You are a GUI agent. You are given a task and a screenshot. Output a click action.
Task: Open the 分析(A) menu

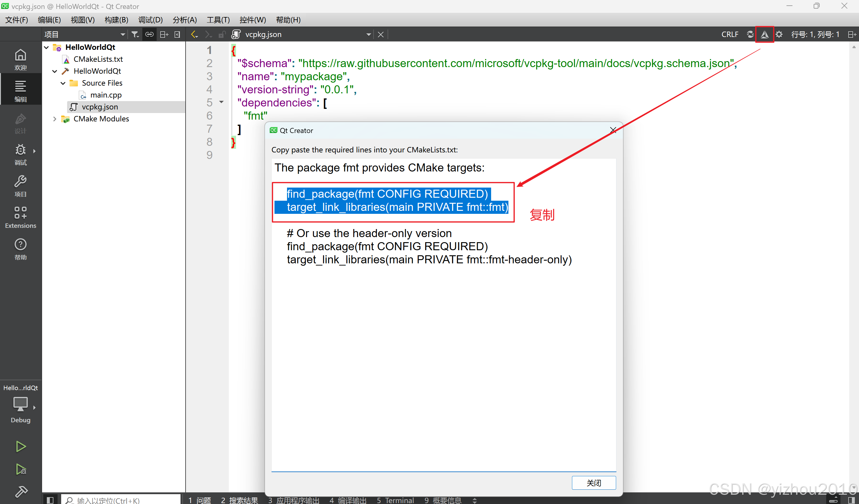coord(184,20)
